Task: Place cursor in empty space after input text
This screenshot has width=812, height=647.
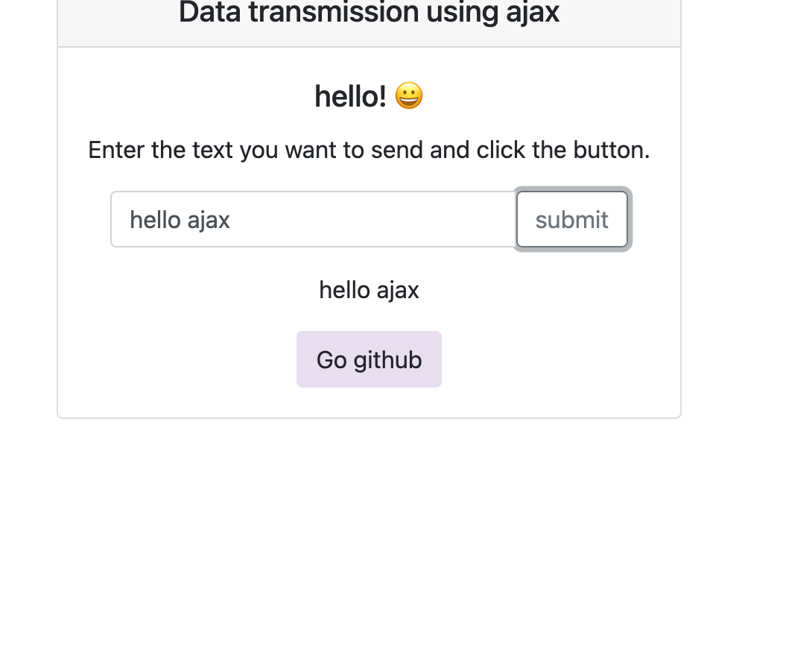Action: point(373,219)
